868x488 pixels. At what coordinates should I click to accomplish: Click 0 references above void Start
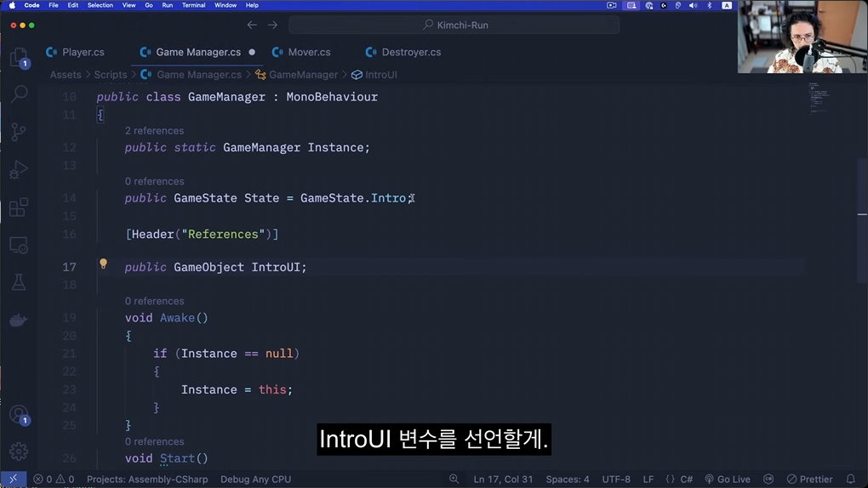(154, 441)
